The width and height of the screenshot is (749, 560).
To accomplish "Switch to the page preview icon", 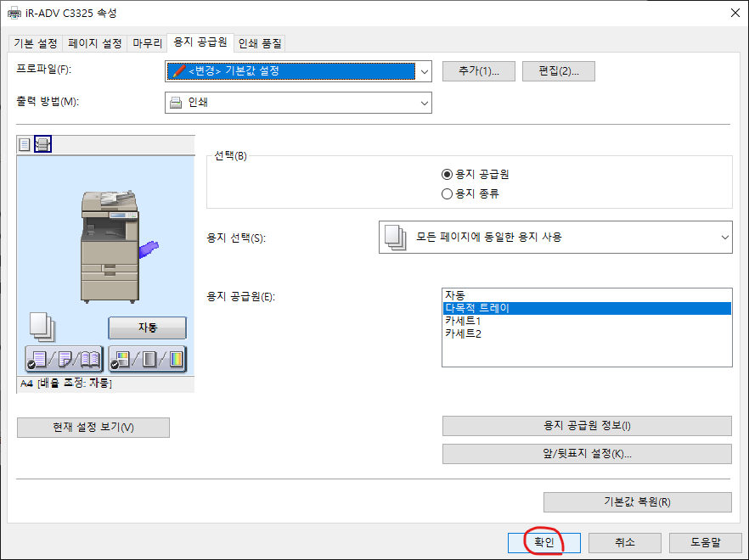I will click(x=24, y=144).
